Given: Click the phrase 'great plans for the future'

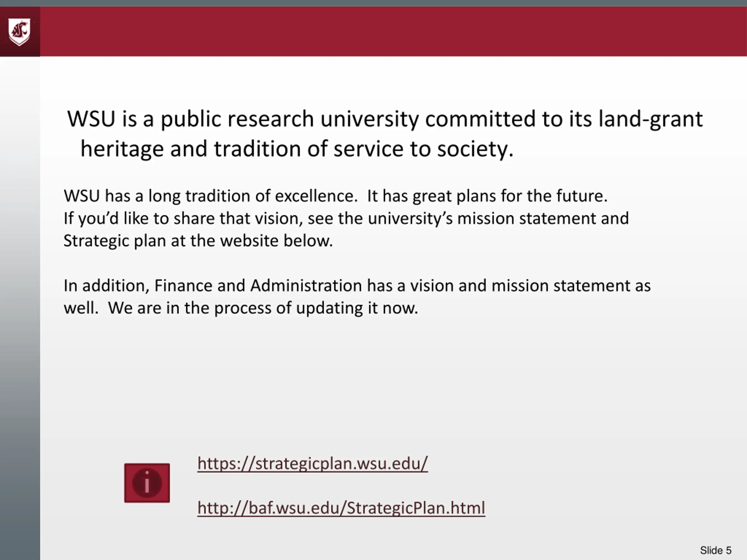Looking at the screenshot, I should (x=509, y=196).
